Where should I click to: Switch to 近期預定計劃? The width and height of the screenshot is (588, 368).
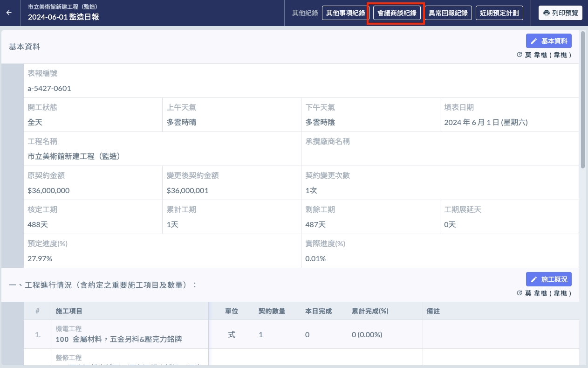tap(499, 13)
